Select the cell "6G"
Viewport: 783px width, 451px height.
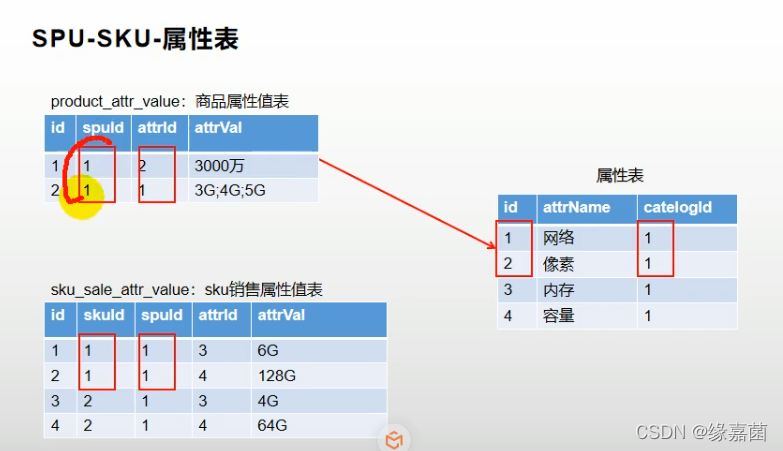pyautogui.click(x=268, y=351)
